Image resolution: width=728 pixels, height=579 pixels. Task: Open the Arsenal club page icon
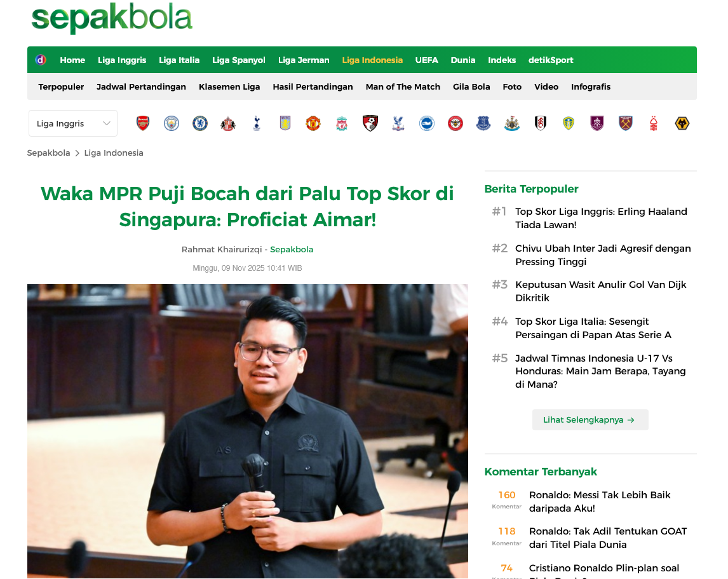click(143, 123)
